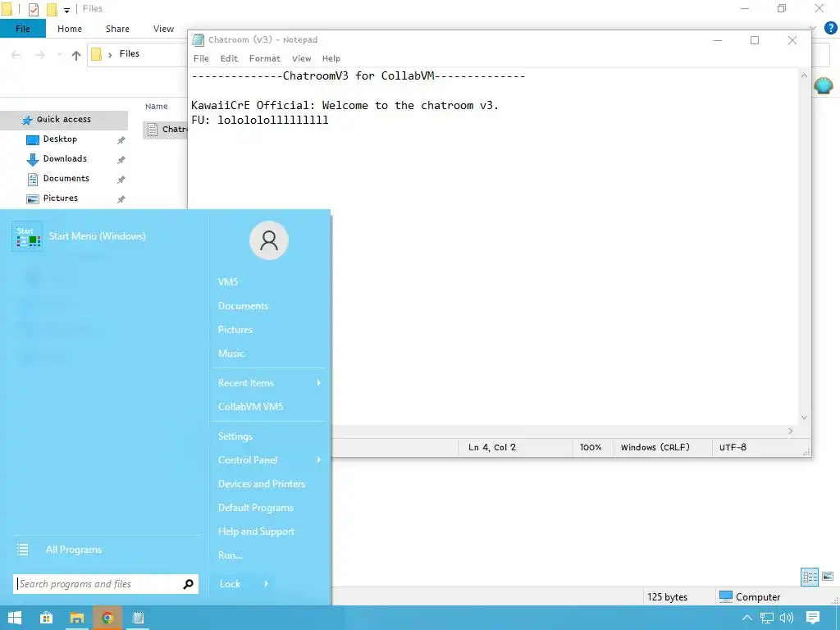This screenshot has width=840, height=630.
Task: Switch Explorer to large icons view
Action: click(x=828, y=577)
